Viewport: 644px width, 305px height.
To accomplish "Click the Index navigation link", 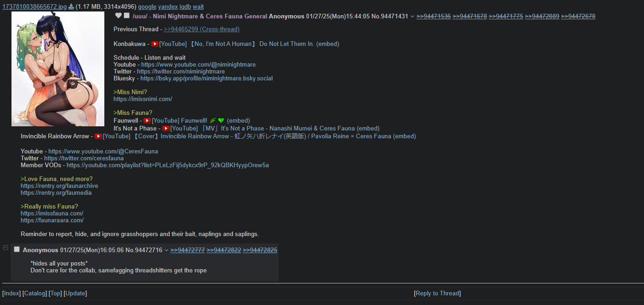I will click(x=11, y=294).
